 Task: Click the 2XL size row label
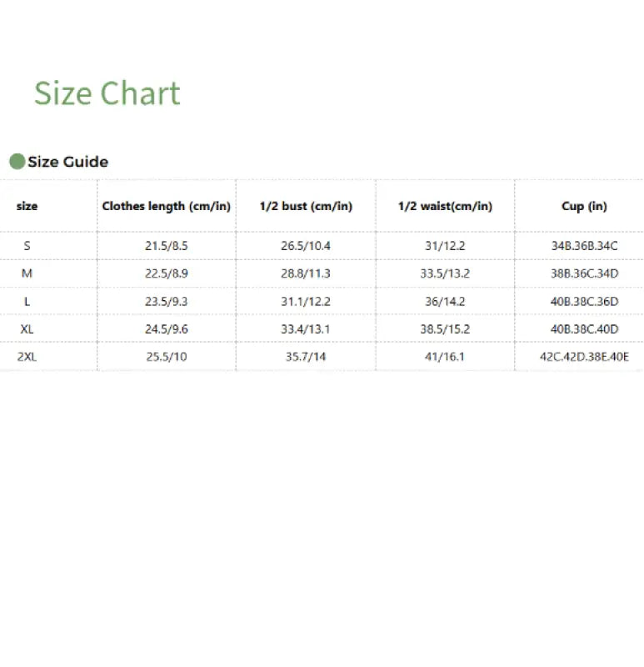[27, 356]
